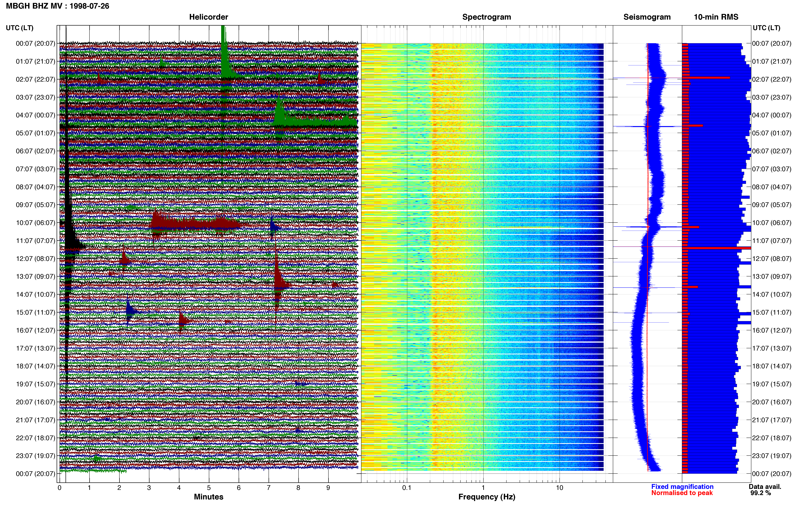812x508 pixels.
Task: Click the "1" tick on the Frequency axis
Action: 483,488
